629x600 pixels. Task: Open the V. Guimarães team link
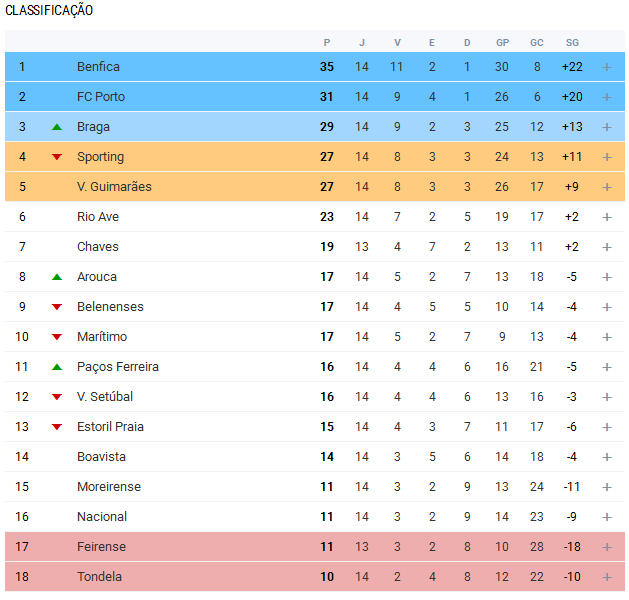[x=114, y=187]
